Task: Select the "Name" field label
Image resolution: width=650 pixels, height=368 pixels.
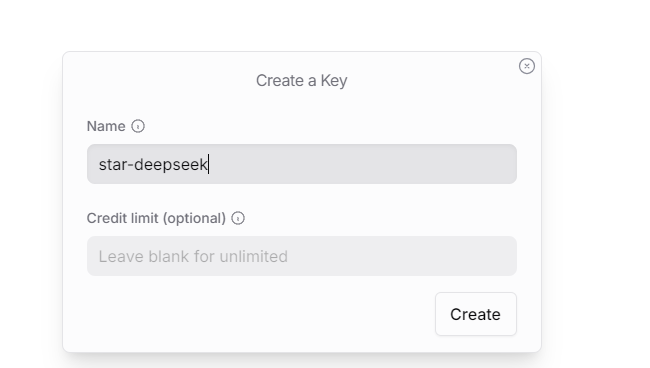Action: point(106,126)
